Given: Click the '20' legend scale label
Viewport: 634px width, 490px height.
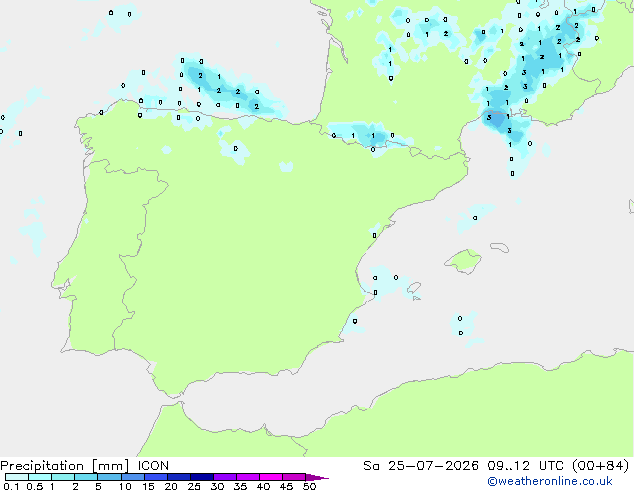Looking at the screenshot, I should (x=171, y=486).
